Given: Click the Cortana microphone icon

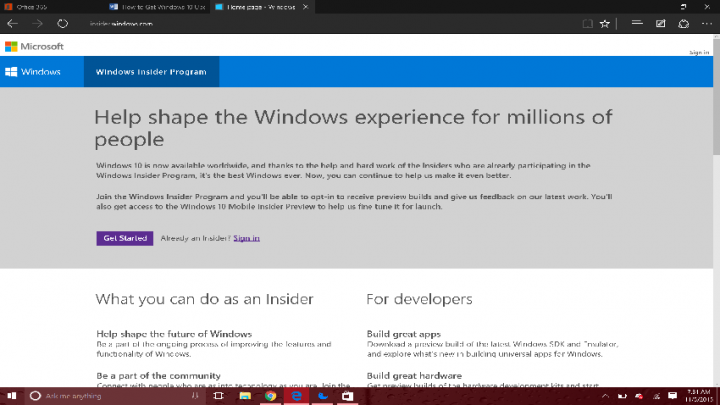Looking at the screenshot, I should (195, 396).
